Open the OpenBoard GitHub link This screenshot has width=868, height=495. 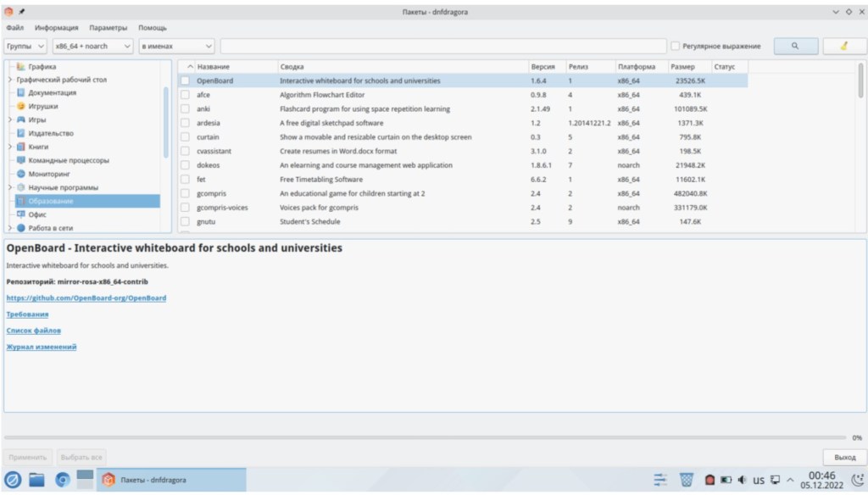click(86, 298)
